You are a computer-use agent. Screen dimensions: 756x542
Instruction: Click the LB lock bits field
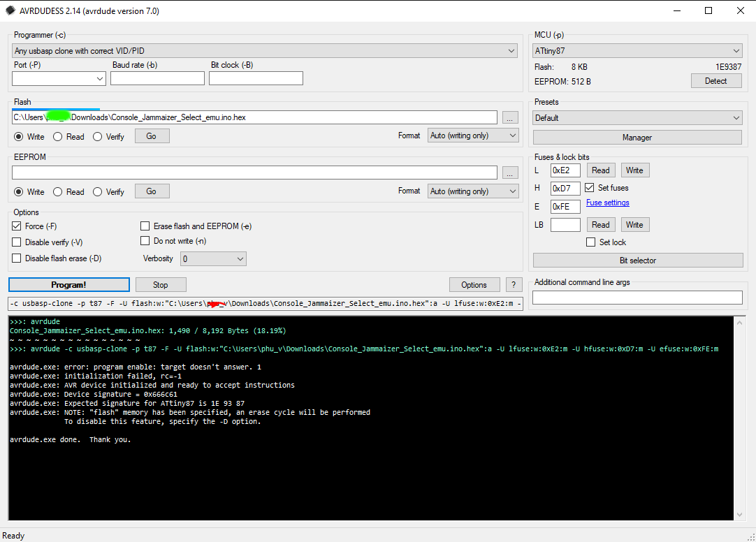(565, 224)
